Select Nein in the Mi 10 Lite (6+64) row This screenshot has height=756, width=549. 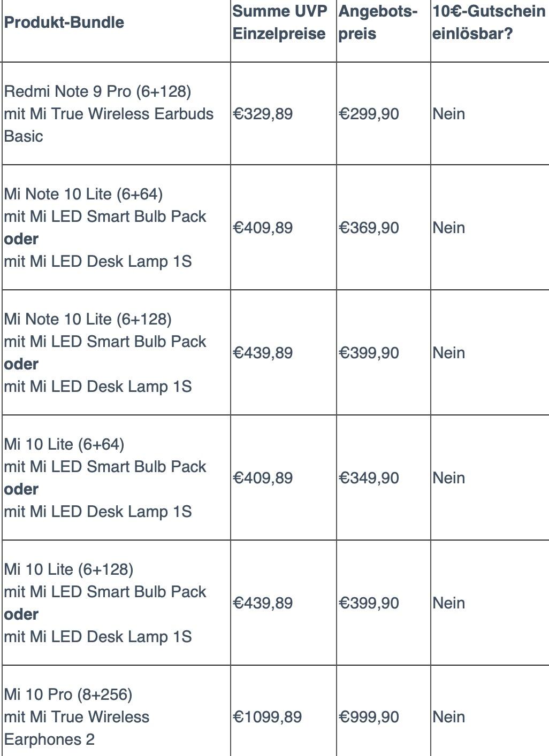coord(448,478)
